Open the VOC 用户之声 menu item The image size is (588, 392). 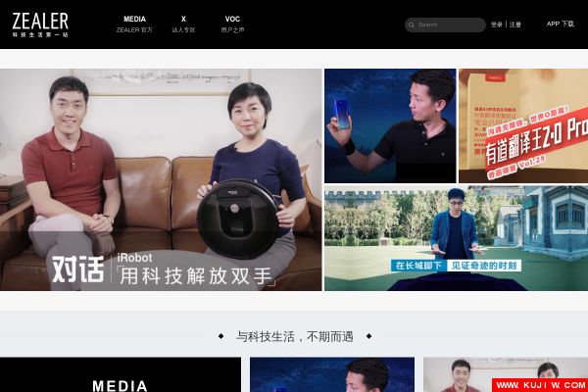click(x=232, y=24)
